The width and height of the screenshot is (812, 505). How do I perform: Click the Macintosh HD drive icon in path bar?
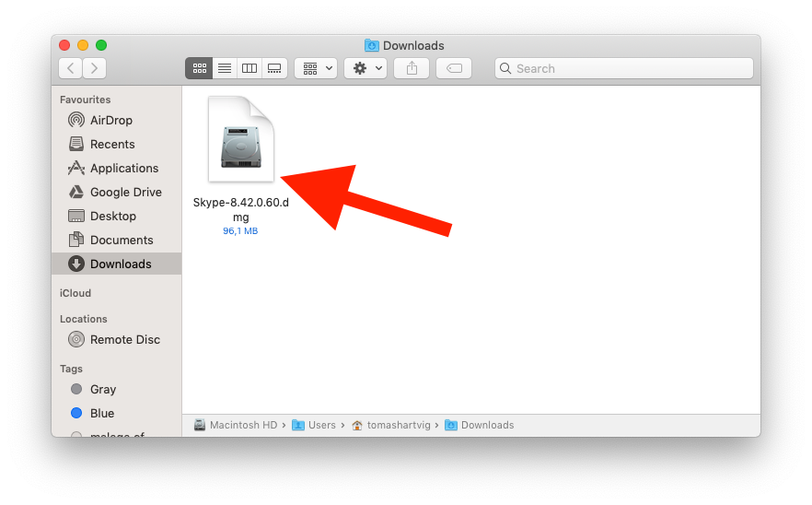(200, 425)
